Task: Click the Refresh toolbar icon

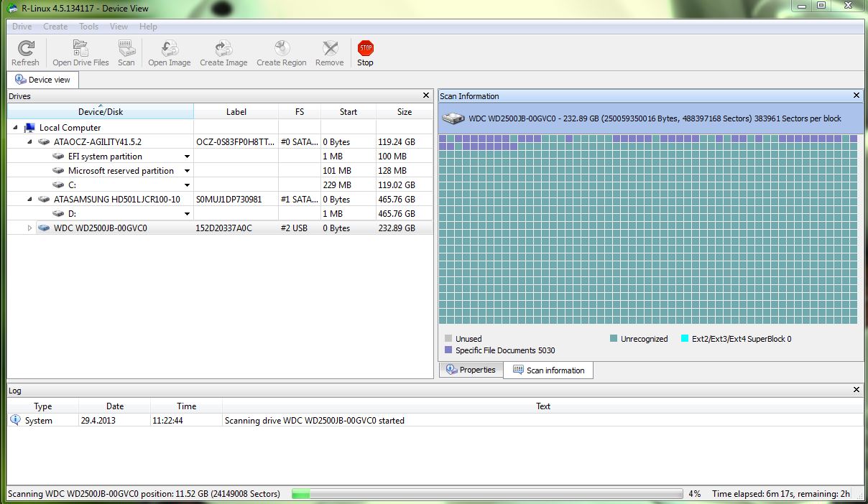Action: (x=26, y=48)
